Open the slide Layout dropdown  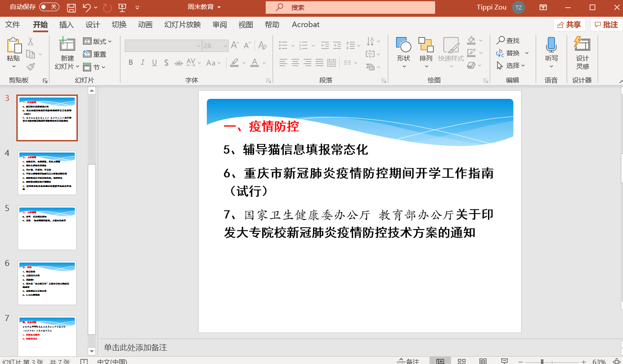point(98,41)
